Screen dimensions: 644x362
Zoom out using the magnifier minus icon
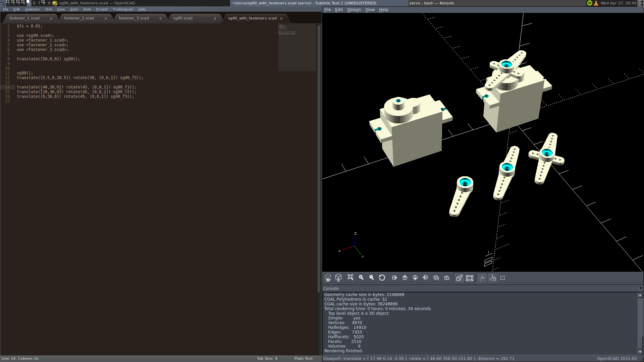[371, 278]
